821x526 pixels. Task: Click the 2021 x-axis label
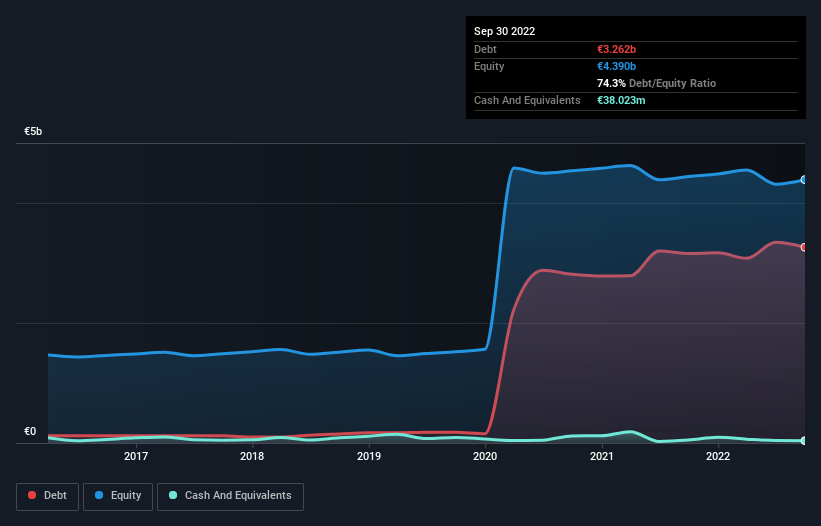point(602,456)
